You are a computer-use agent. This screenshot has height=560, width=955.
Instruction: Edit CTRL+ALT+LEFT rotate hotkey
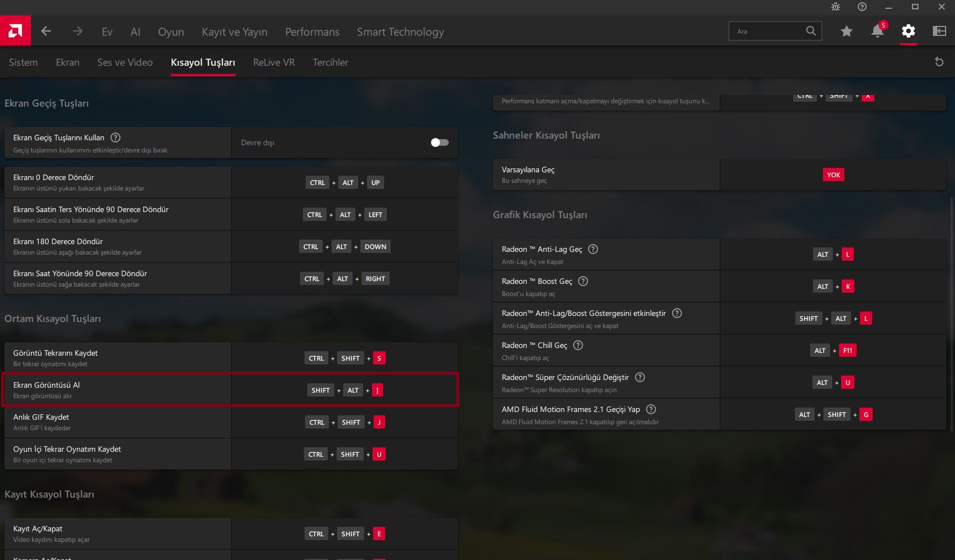point(344,214)
